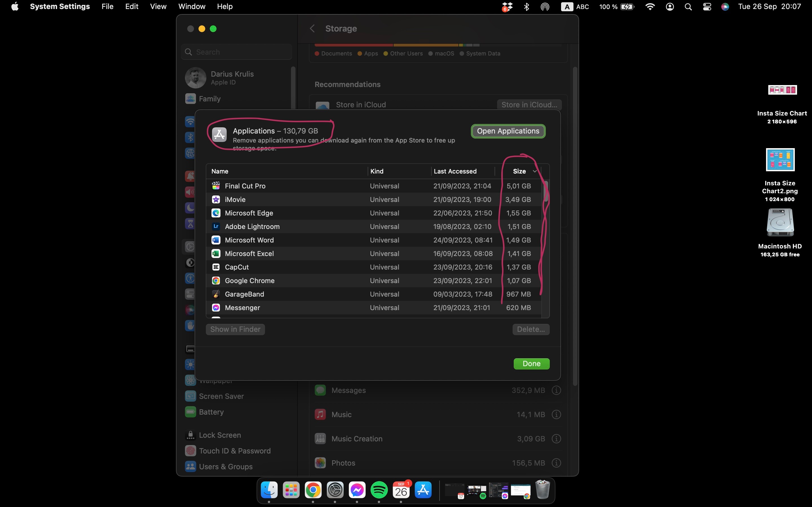Show info for Music Creation storage
The image size is (812, 507).
tap(556, 439)
